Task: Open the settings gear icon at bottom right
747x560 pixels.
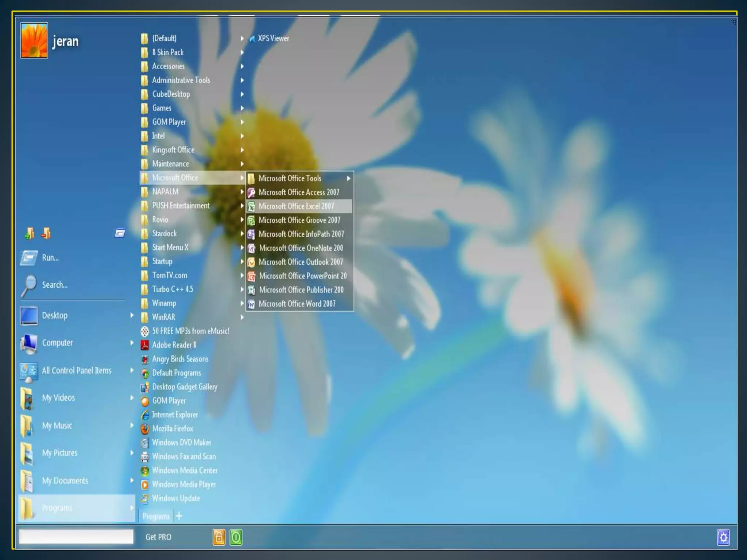Action: 723,537
